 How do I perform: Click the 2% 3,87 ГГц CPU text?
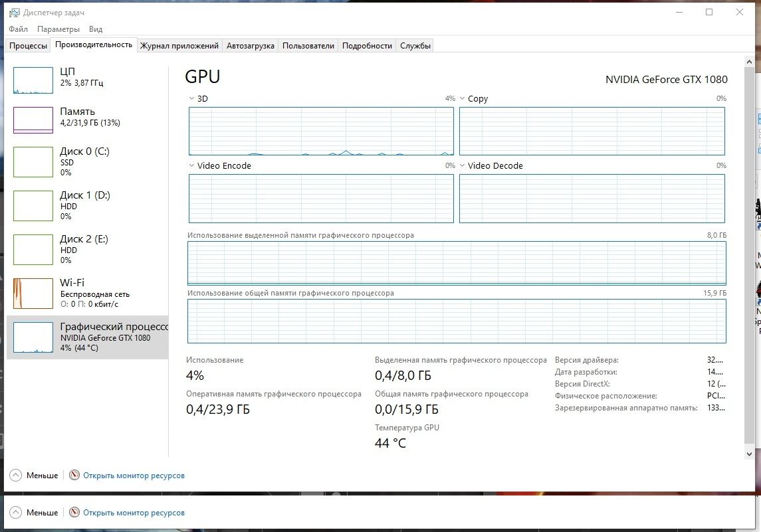click(x=82, y=83)
